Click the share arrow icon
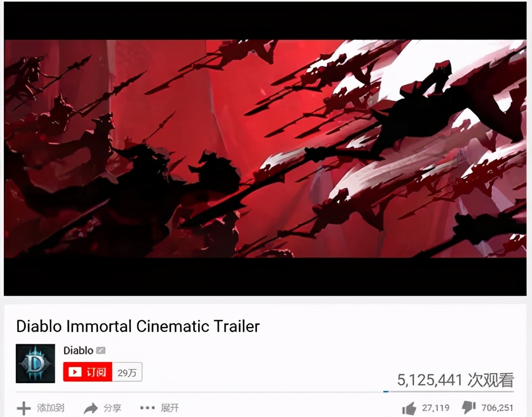 tap(90, 408)
